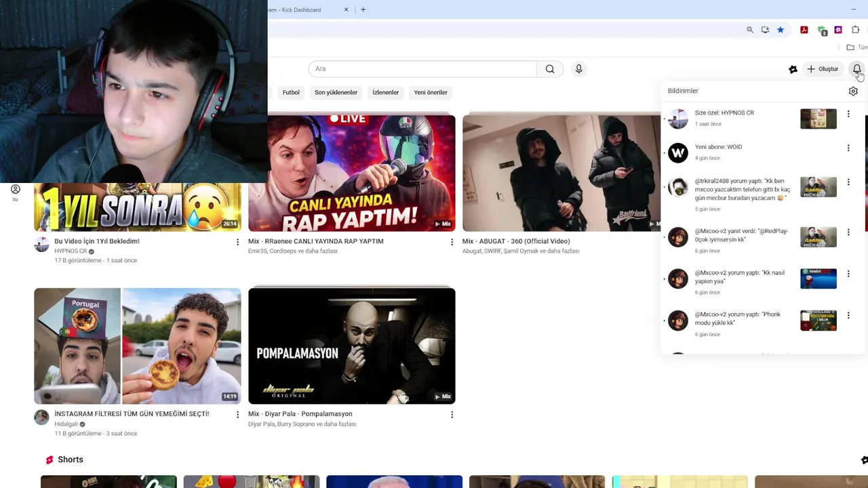
Task: Open 'Size özel: HYPNOS CR' notification thumbnail
Action: coord(818,119)
